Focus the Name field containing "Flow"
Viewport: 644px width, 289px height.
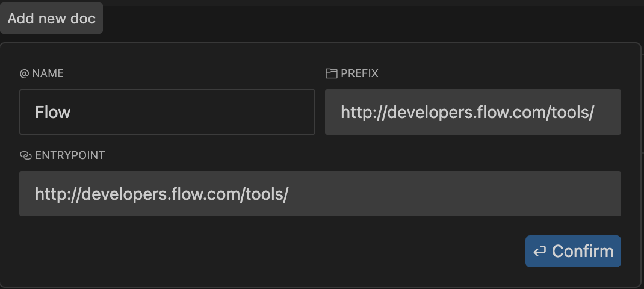point(167,112)
